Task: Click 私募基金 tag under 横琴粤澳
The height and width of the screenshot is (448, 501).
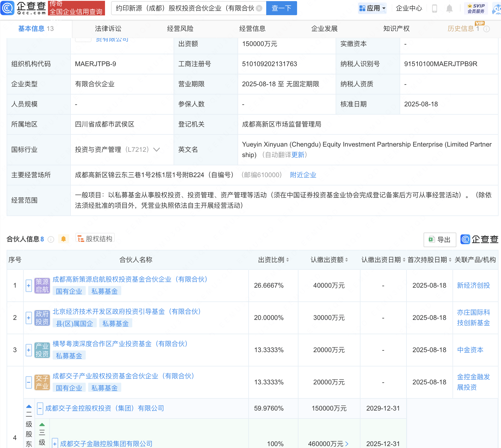Action: click(x=69, y=356)
